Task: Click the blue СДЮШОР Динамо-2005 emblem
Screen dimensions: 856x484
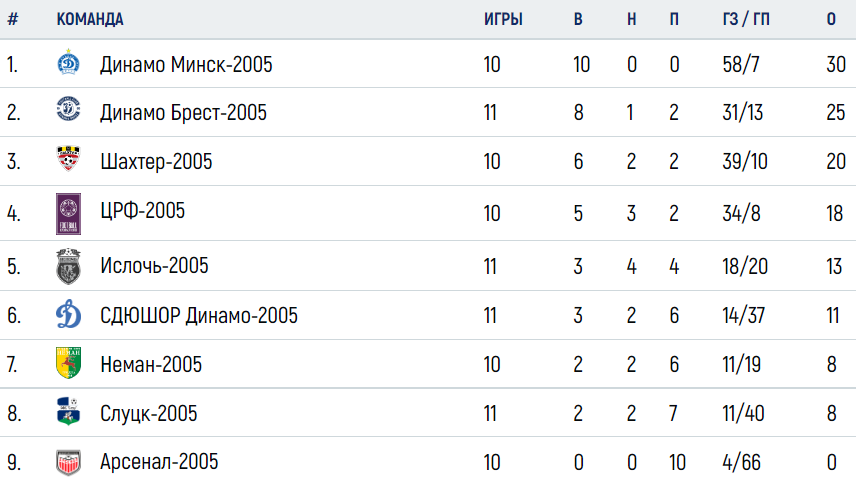Action: click(x=68, y=314)
